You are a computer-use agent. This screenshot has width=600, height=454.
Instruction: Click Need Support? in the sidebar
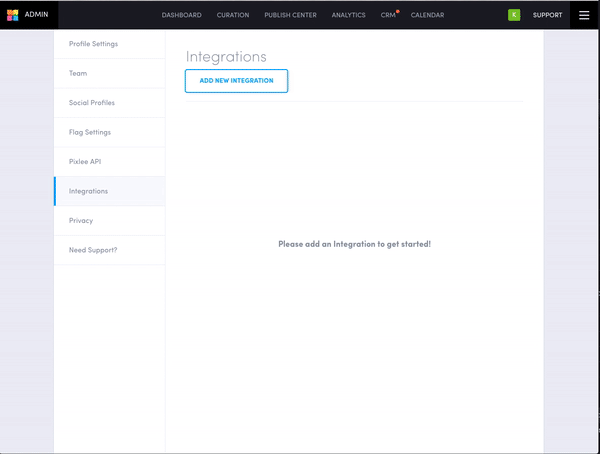click(93, 249)
